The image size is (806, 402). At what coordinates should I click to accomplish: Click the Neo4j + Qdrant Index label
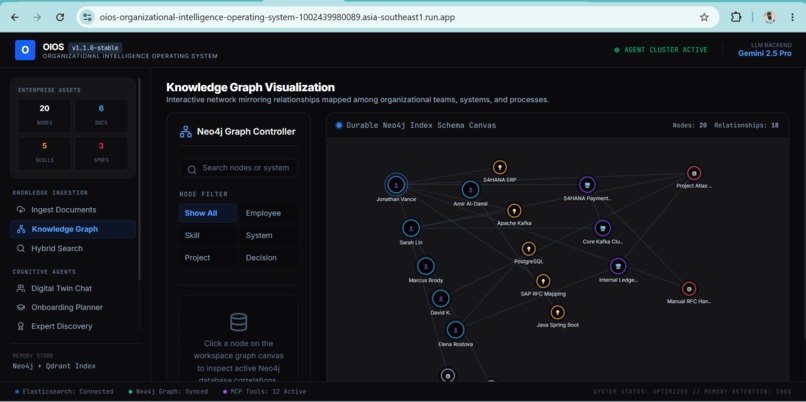(54, 366)
